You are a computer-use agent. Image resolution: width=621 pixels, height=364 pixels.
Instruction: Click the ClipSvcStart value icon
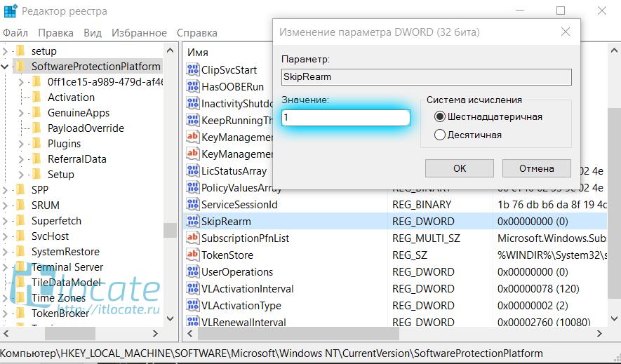pyautogui.click(x=193, y=70)
